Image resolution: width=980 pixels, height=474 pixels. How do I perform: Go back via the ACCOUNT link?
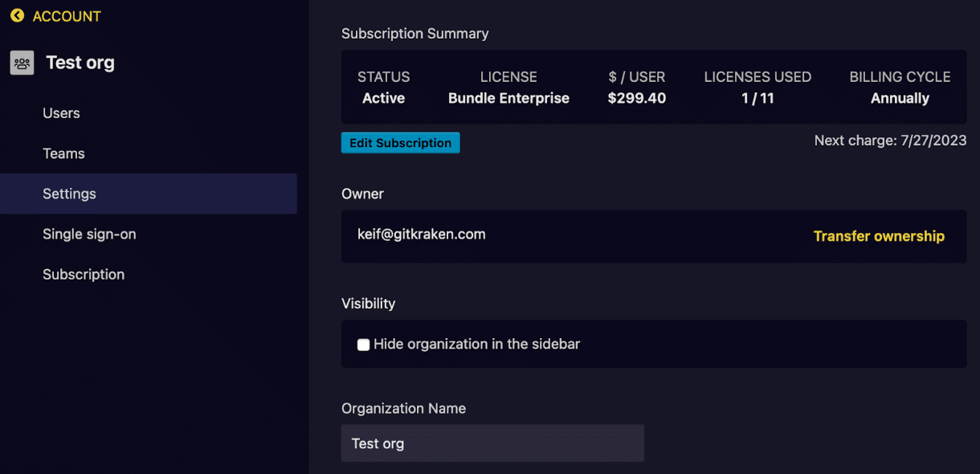click(x=67, y=16)
